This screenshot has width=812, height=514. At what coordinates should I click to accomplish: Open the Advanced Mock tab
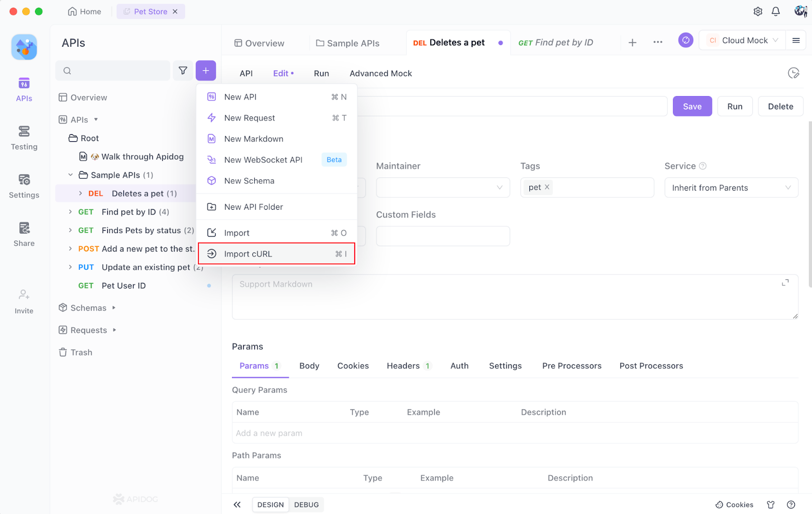tap(380, 73)
